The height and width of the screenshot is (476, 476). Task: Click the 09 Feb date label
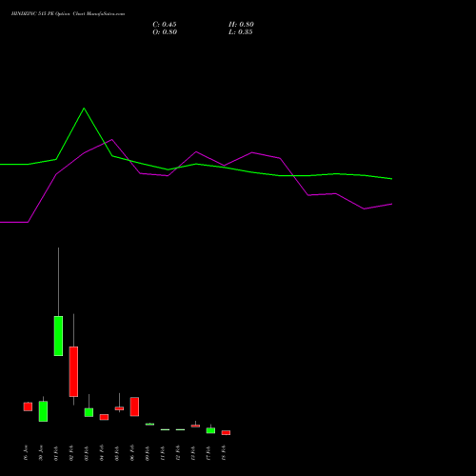[x=148, y=453]
